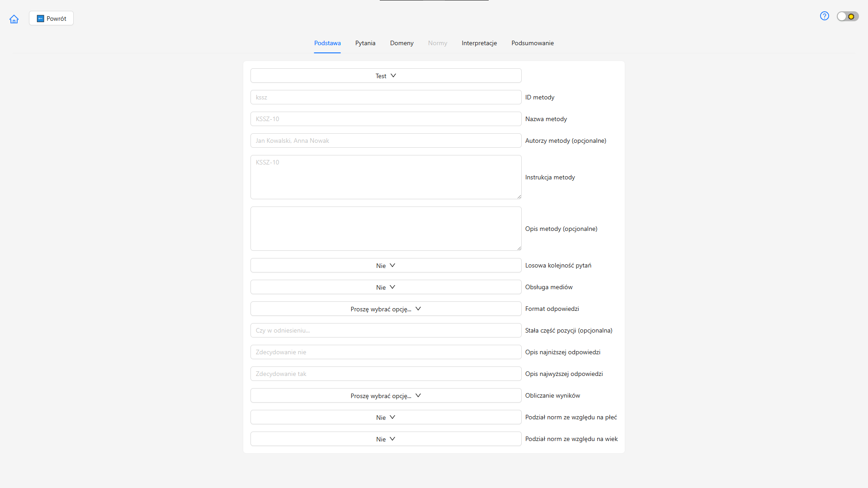Click the Opis najniższej odpowiedzi field
Image resolution: width=868 pixels, height=488 pixels.
click(386, 352)
